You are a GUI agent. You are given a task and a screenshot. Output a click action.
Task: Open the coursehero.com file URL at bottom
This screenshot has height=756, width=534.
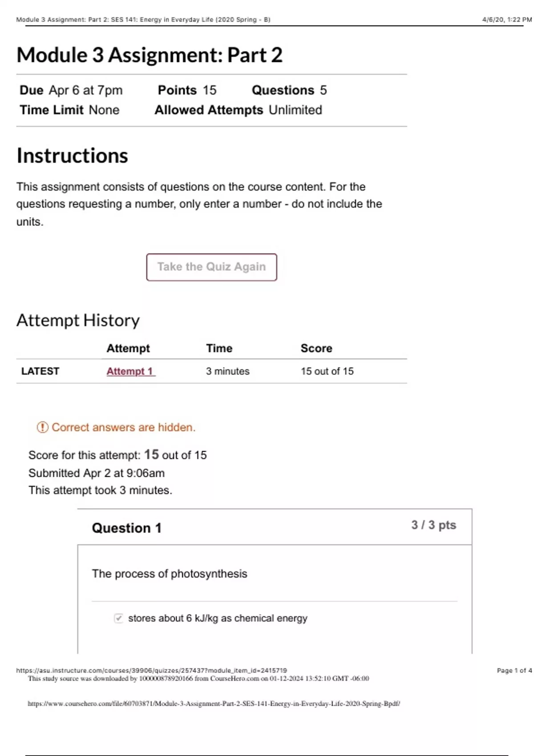(214, 704)
